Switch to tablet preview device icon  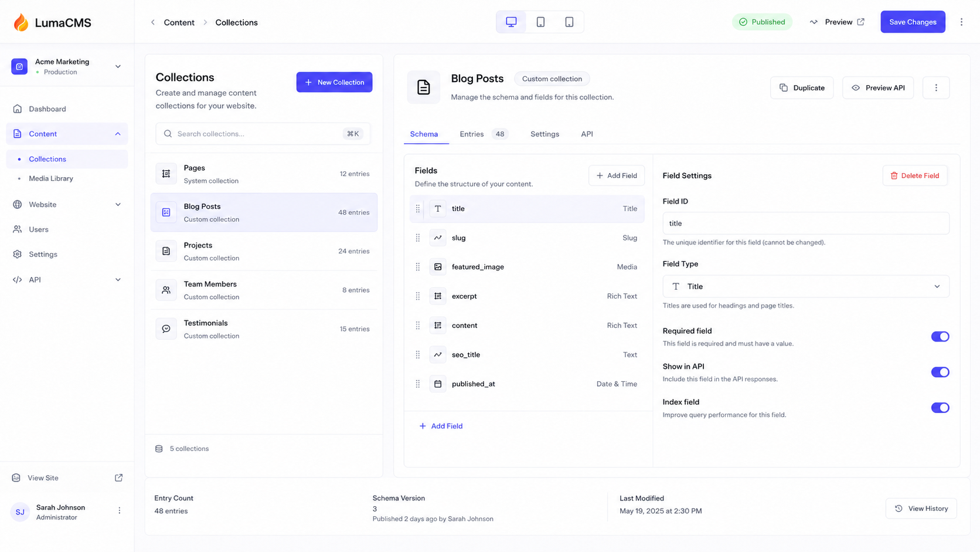(x=540, y=22)
